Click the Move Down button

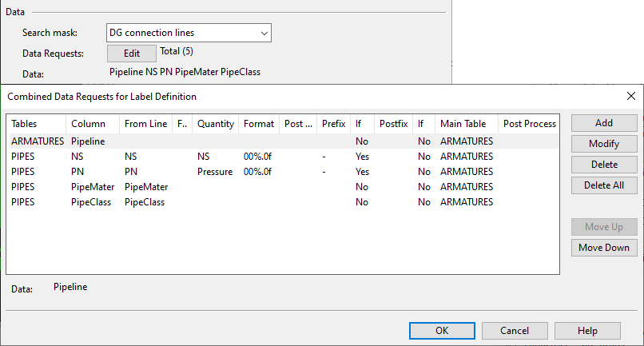click(x=604, y=248)
